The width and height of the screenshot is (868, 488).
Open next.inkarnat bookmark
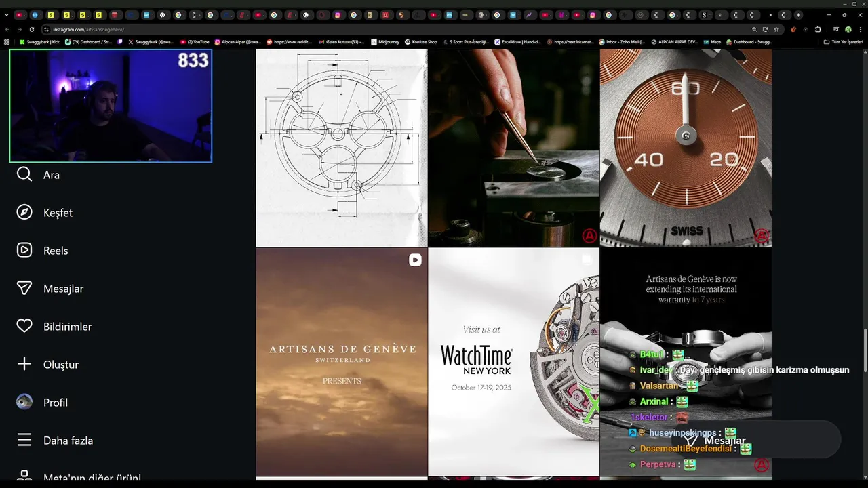570,42
